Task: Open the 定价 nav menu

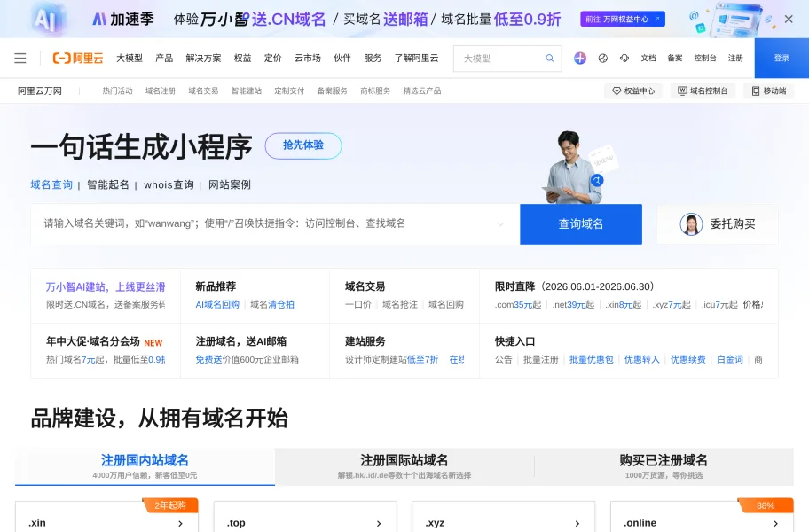Action: 273,59
